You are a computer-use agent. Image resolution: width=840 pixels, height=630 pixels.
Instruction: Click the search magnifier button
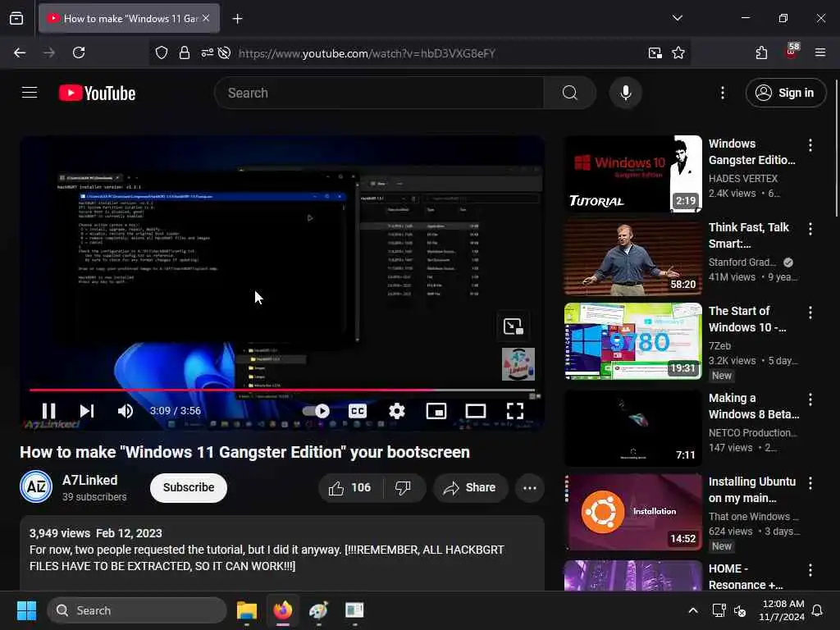570,93
